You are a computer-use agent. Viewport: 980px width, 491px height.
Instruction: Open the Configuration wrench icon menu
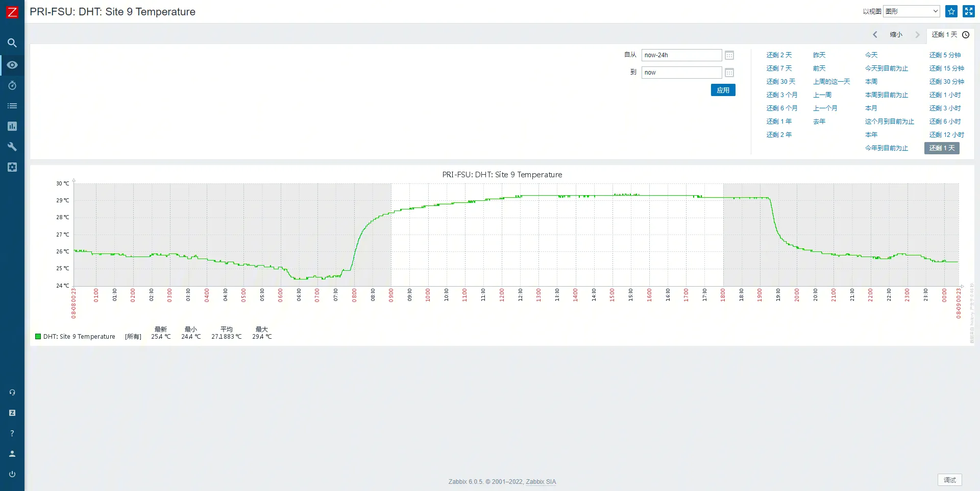(x=12, y=147)
